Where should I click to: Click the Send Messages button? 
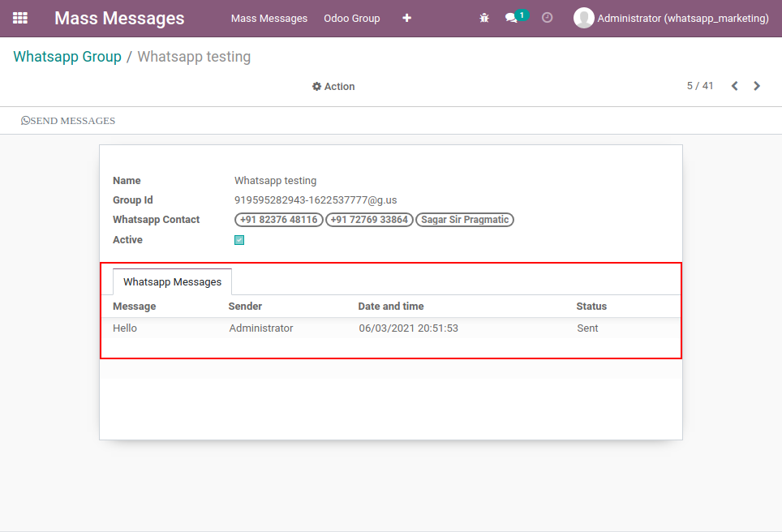point(68,121)
